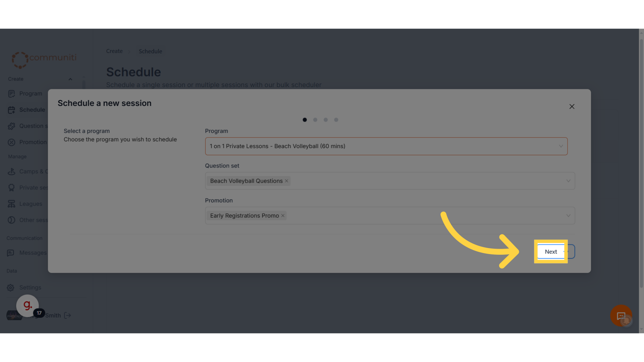Click the Program sidebar icon
This screenshot has height=362, width=644.
11,94
